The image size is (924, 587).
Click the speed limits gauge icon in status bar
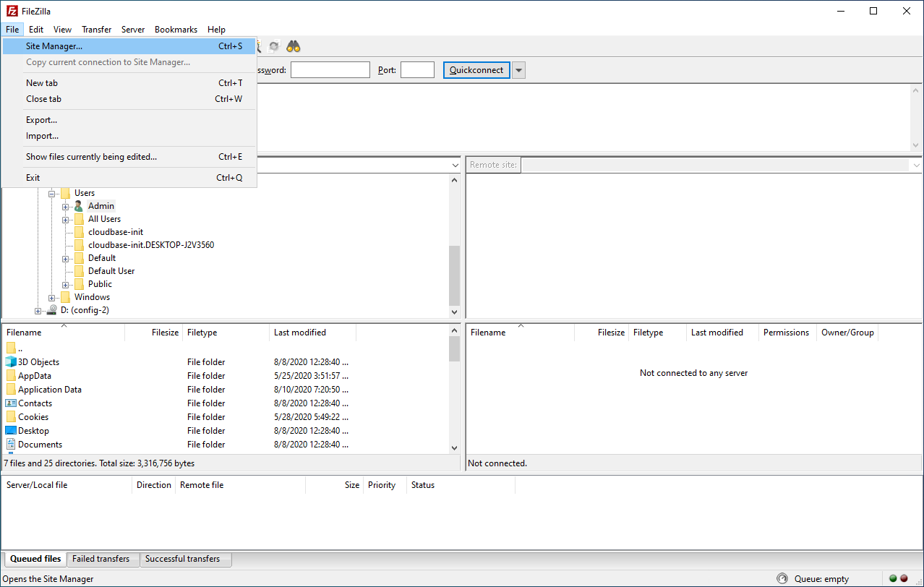pyautogui.click(x=782, y=578)
